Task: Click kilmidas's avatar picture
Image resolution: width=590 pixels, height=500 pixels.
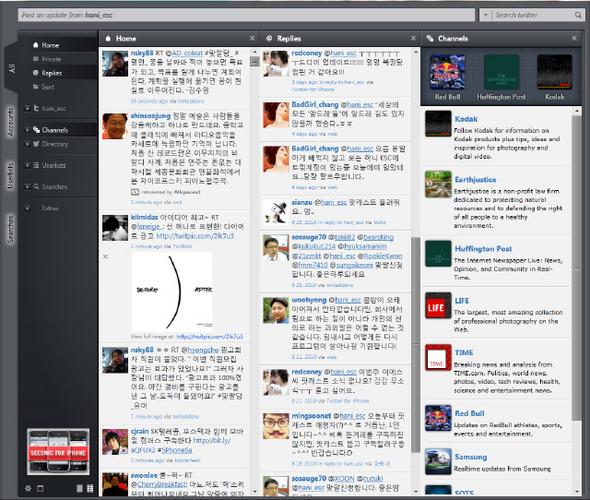Action: point(115,228)
